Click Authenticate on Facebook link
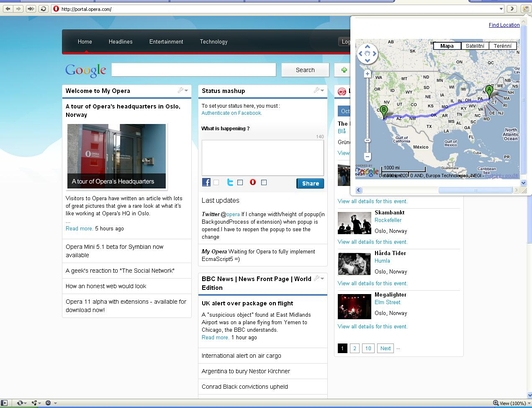 231,113
